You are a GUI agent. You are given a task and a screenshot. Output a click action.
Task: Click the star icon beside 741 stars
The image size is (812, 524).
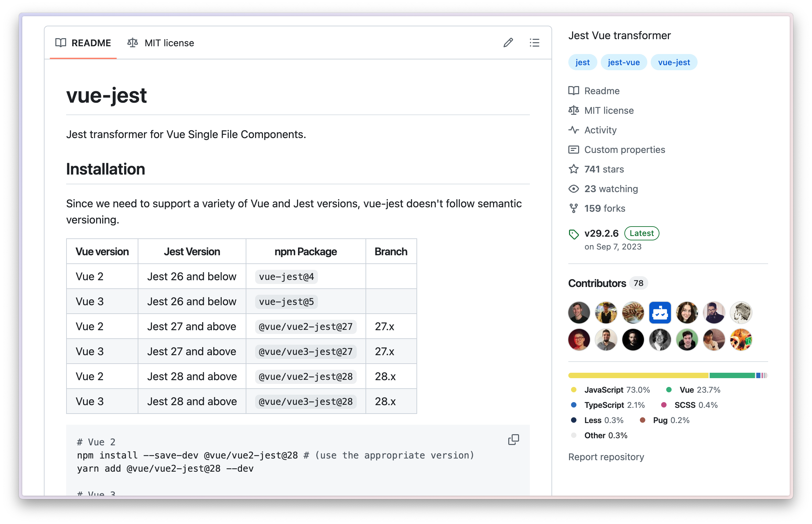(x=574, y=169)
